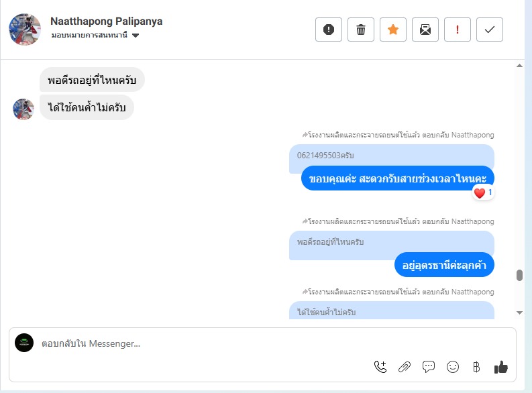Toggle the orange star follow-up button

click(393, 30)
